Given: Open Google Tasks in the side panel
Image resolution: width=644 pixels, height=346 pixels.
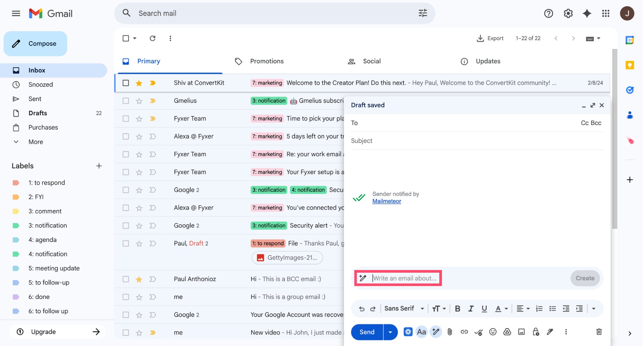Looking at the screenshot, I should (x=629, y=90).
